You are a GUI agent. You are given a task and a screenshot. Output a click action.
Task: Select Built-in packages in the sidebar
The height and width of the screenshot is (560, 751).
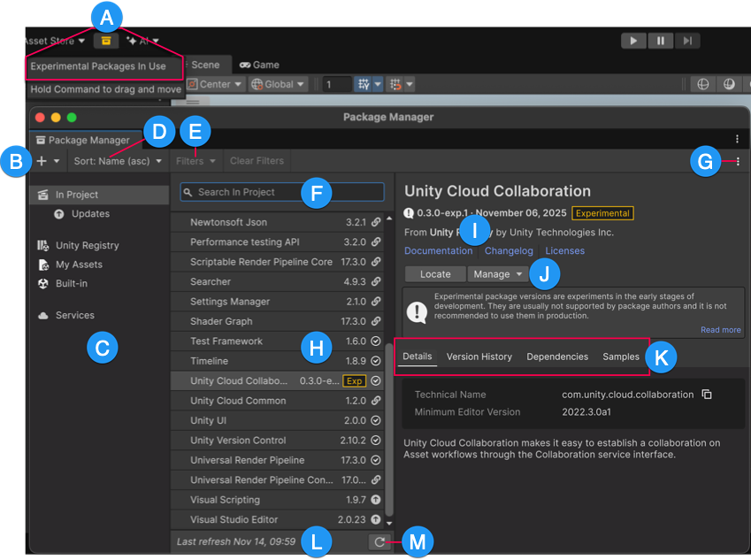click(x=71, y=284)
